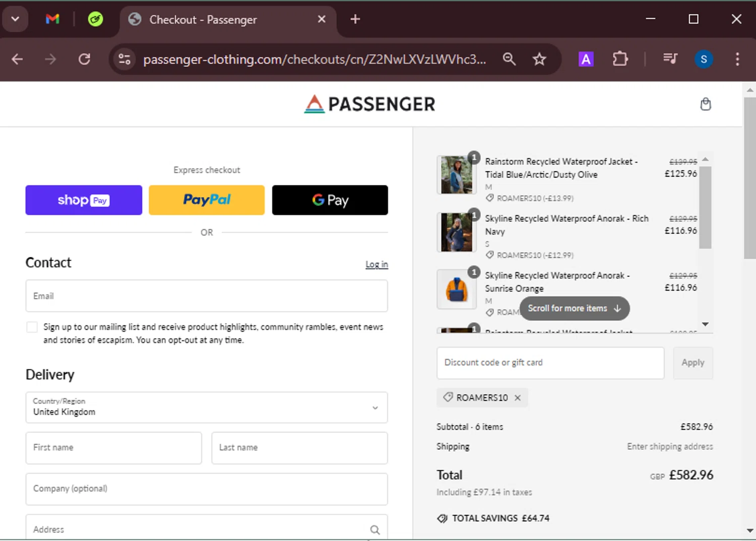Focus the Email field

[207, 296]
